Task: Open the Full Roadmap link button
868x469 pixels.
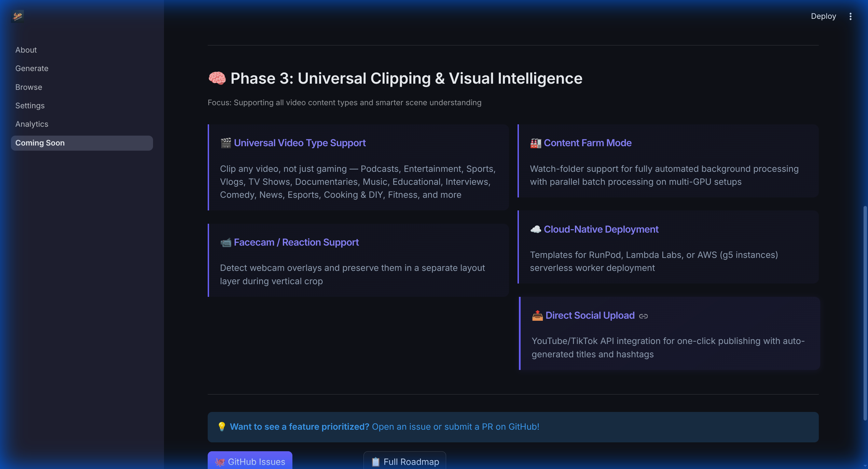Action: pos(404,461)
